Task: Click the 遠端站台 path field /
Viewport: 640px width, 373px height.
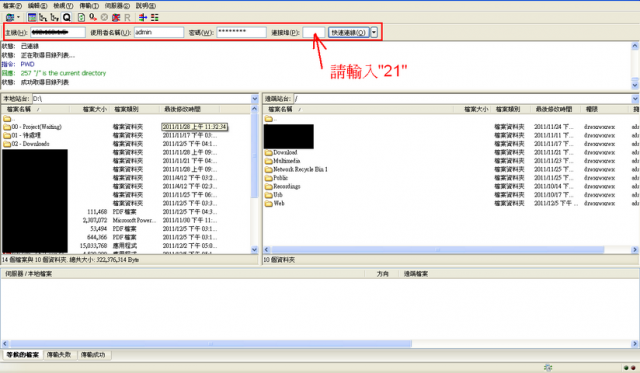Action: click(462, 99)
